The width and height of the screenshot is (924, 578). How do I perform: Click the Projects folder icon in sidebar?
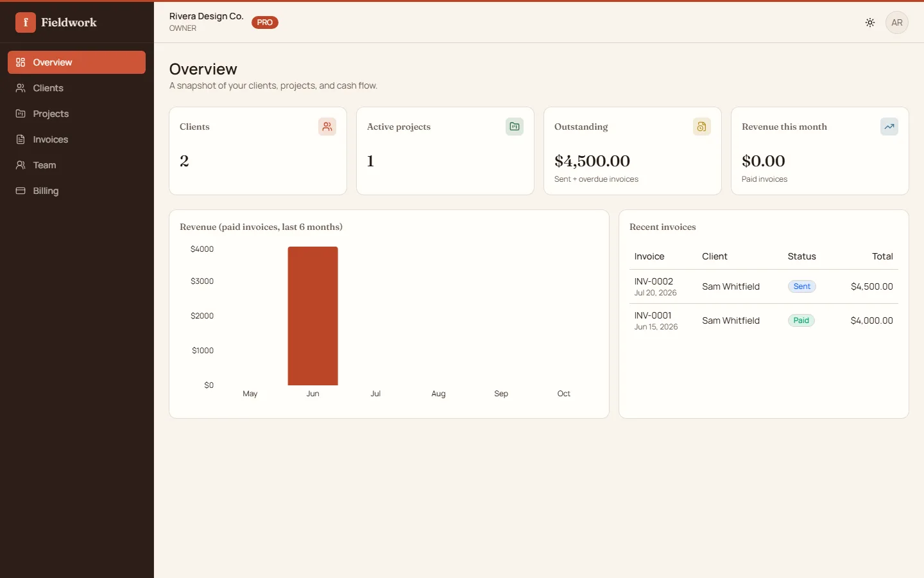(x=21, y=114)
